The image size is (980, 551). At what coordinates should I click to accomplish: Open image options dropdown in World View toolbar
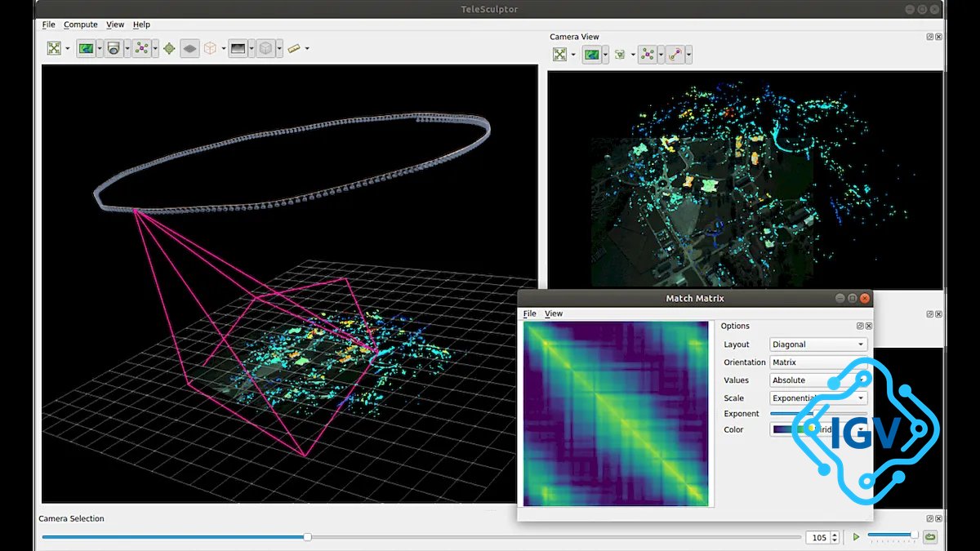(100, 48)
